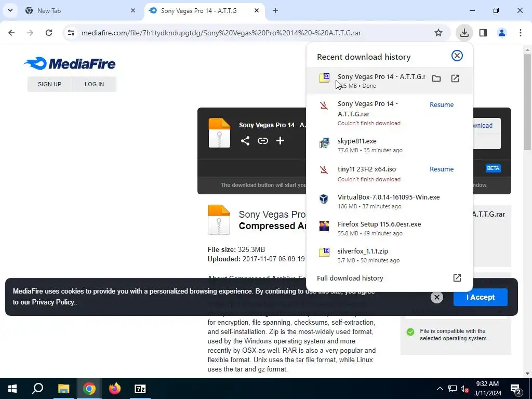Click the MediaFire URL address bar
The width and height of the screenshot is (532, 399).
point(221,33)
